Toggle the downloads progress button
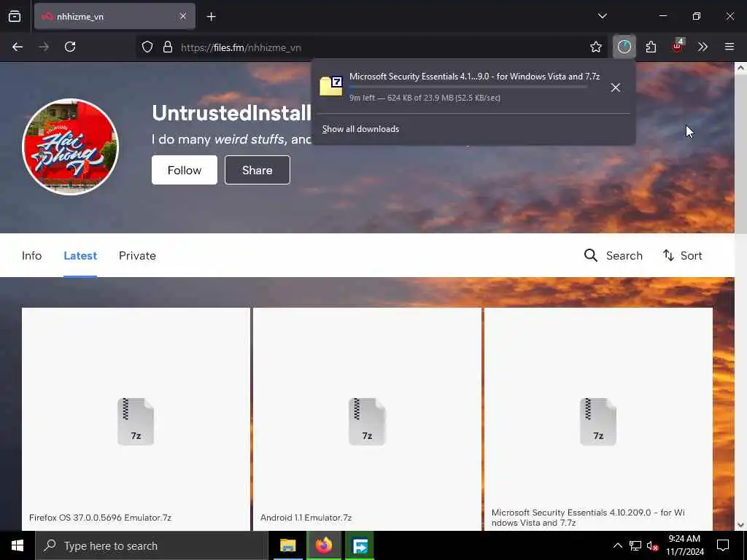This screenshot has height=560, width=747. (624, 47)
